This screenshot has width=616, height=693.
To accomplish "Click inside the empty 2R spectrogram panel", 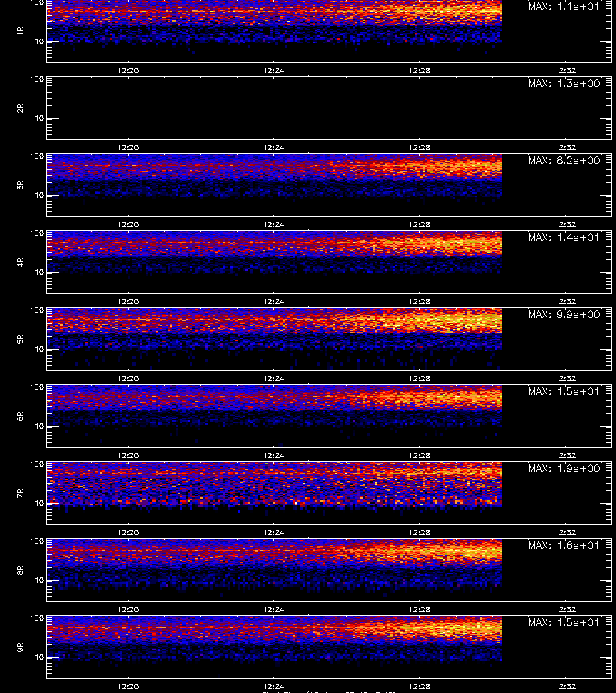I will coord(330,109).
